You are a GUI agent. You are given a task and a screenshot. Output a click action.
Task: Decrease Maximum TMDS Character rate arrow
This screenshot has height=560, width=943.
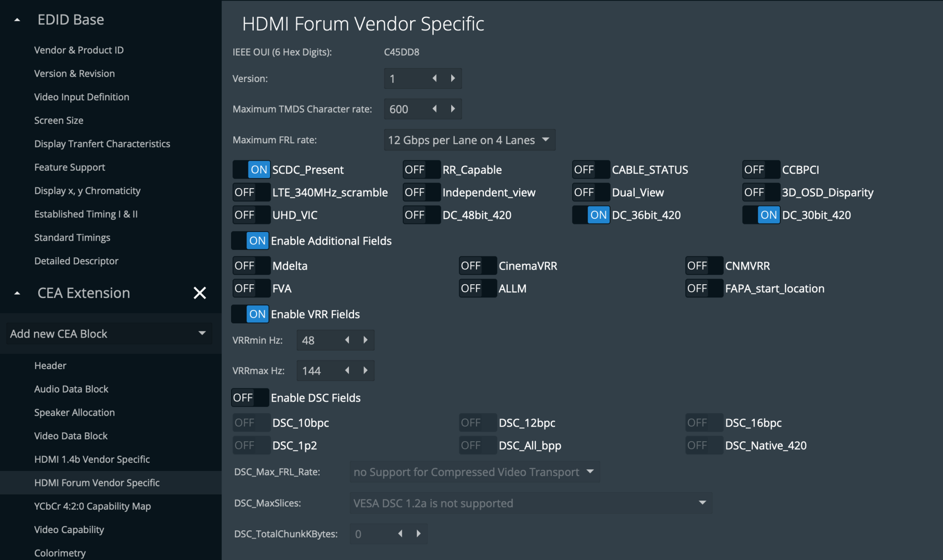[434, 109]
